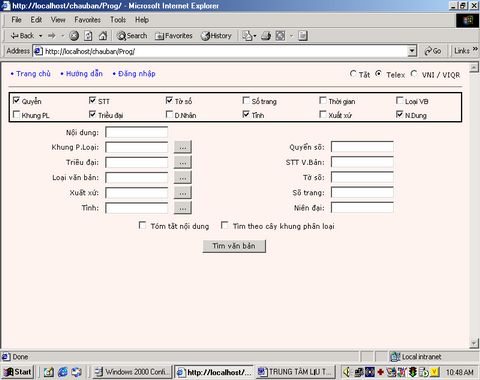Click the Show Desktop quick launch icon

tap(49, 372)
